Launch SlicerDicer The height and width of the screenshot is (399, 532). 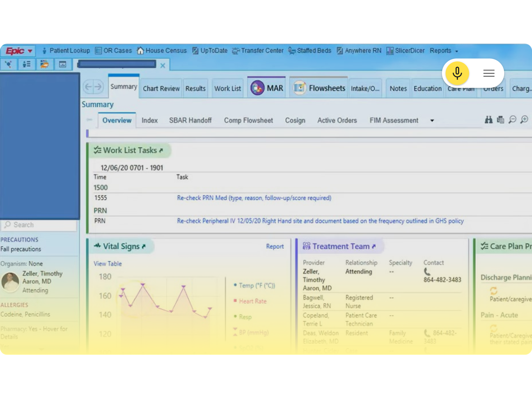(405, 51)
